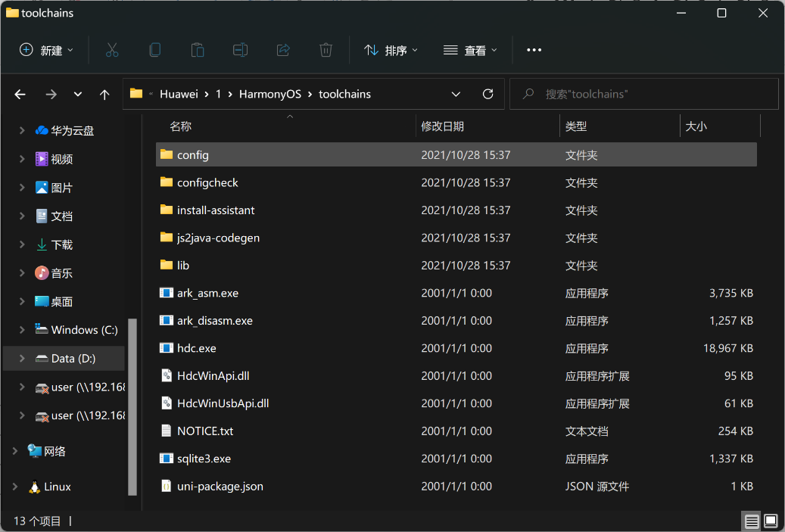Screen dimensions: 785x532
Task: Open the three-dots more options menu
Action: 534,50
